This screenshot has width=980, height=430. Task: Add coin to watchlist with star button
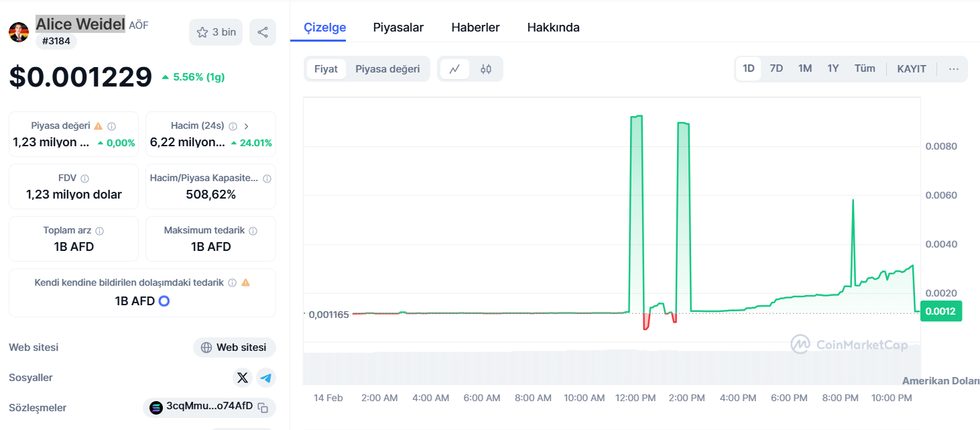click(x=216, y=32)
